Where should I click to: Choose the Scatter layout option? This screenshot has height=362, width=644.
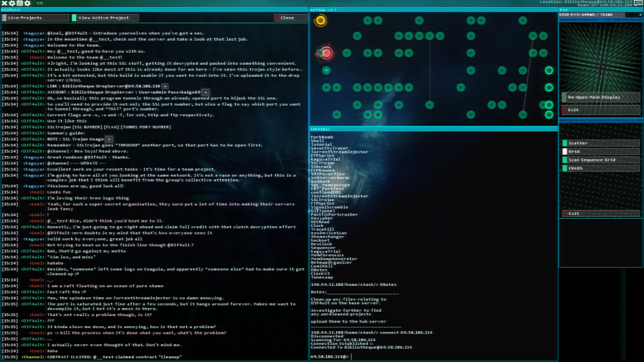(601, 143)
